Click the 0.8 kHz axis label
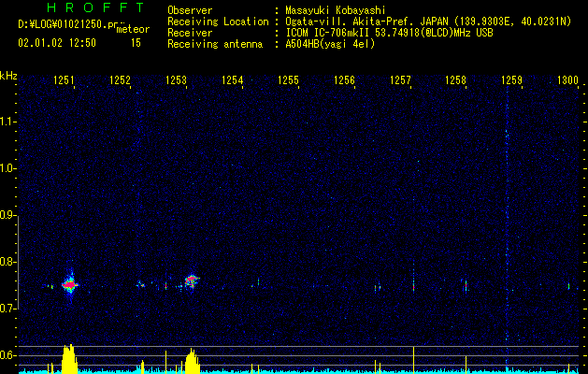Viewport: 588px width, 374px height. pyautogui.click(x=7, y=262)
